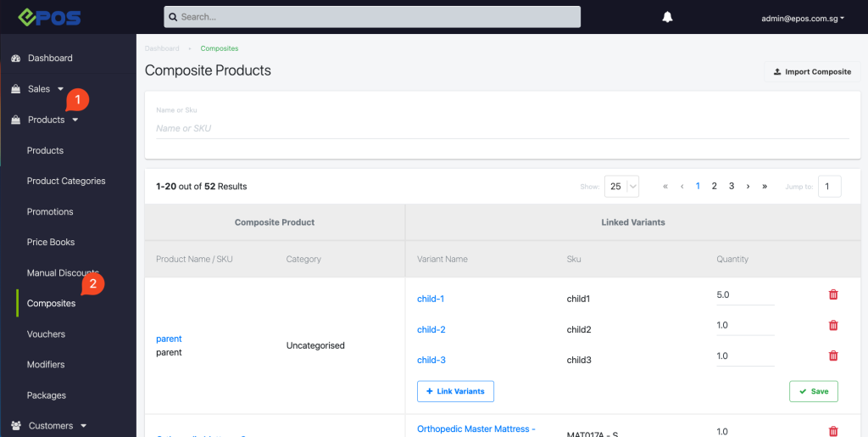
Task: Delete the child-1 linked variant
Action: [833, 294]
